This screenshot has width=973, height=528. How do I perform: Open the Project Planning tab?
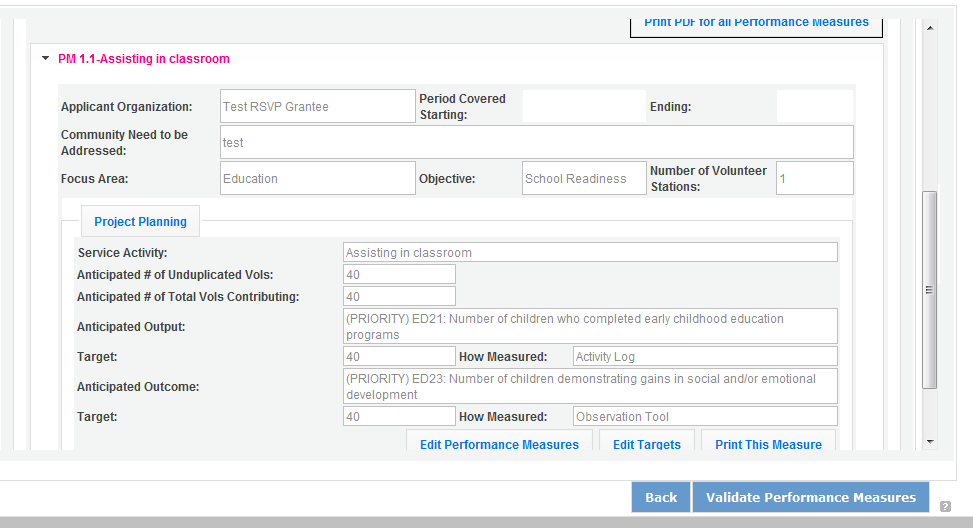coord(140,222)
